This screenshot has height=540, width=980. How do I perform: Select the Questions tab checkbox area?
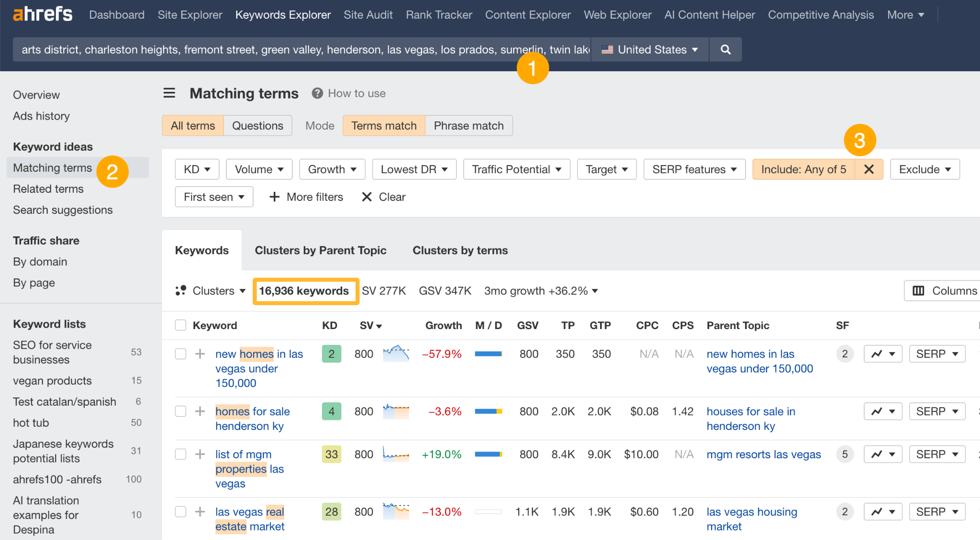coord(257,126)
